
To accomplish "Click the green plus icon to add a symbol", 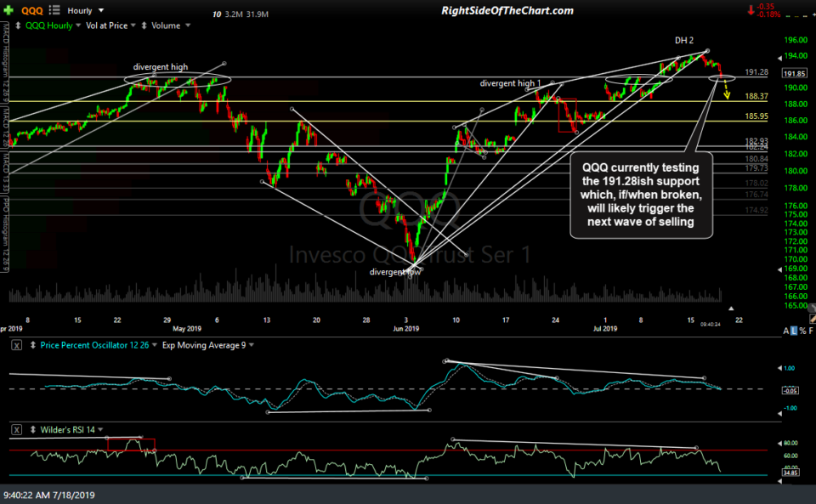I will coord(8,9).
